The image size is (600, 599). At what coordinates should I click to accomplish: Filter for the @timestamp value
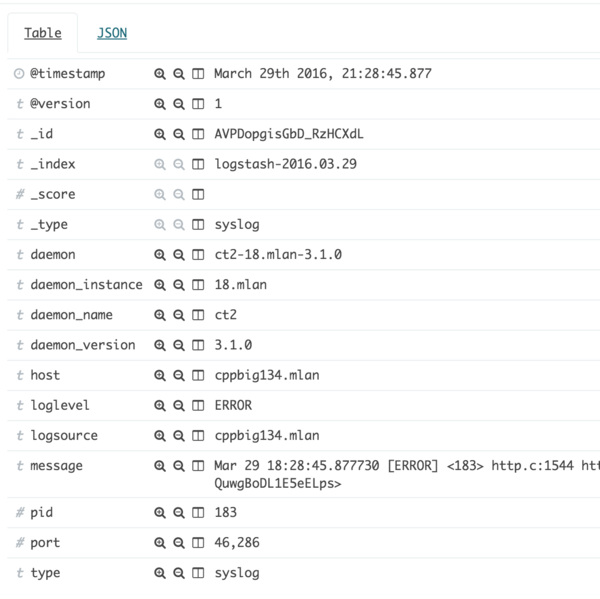(x=159, y=74)
